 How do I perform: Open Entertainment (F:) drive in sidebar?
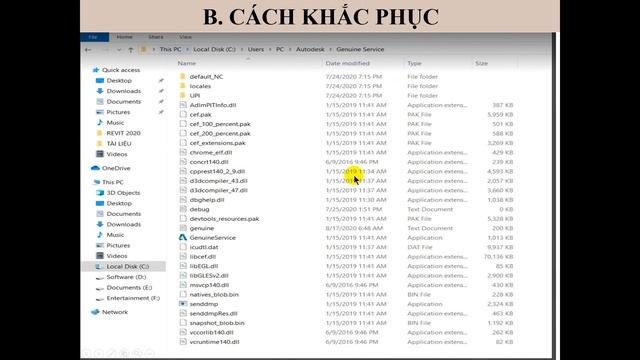pyautogui.click(x=133, y=298)
